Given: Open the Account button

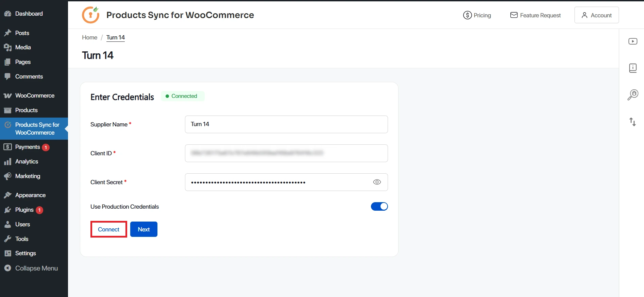Looking at the screenshot, I should pyautogui.click(x=596, y=15).
